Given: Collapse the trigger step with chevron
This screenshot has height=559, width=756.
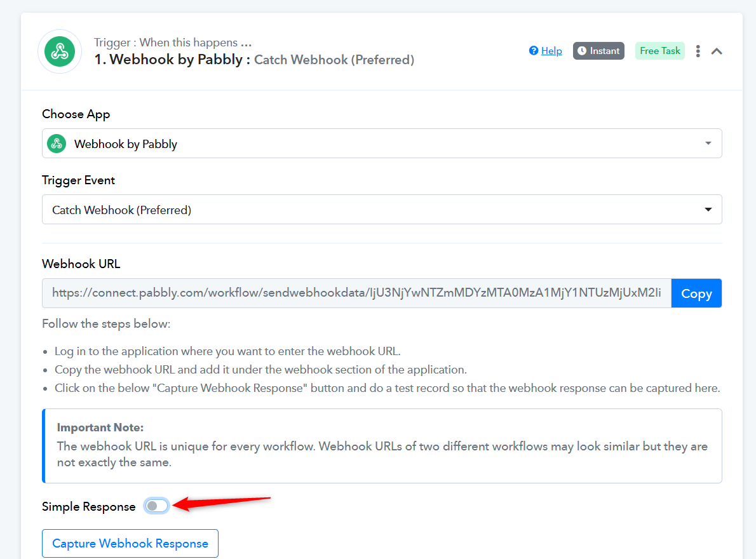Looking at the screenshot, I should pos(717,51).
